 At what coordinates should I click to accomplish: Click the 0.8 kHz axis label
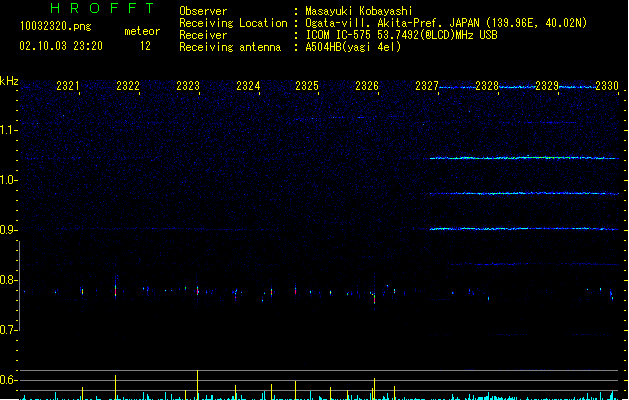tap(9, 280)
